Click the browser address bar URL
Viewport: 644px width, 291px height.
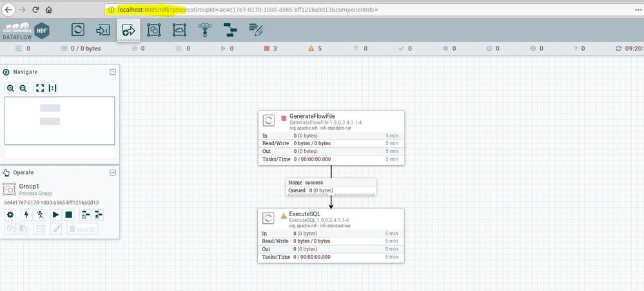[248, 10]
